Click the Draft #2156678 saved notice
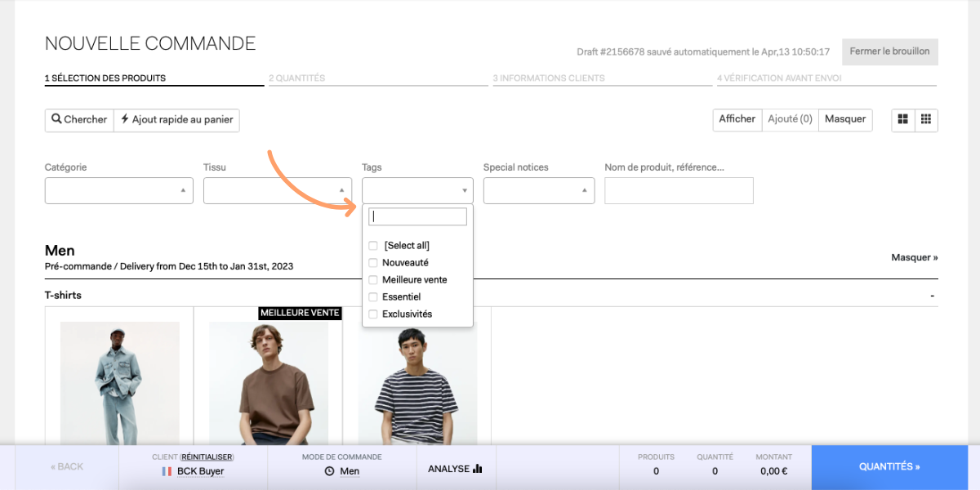 pyautogui.click(x=703, y=52)
